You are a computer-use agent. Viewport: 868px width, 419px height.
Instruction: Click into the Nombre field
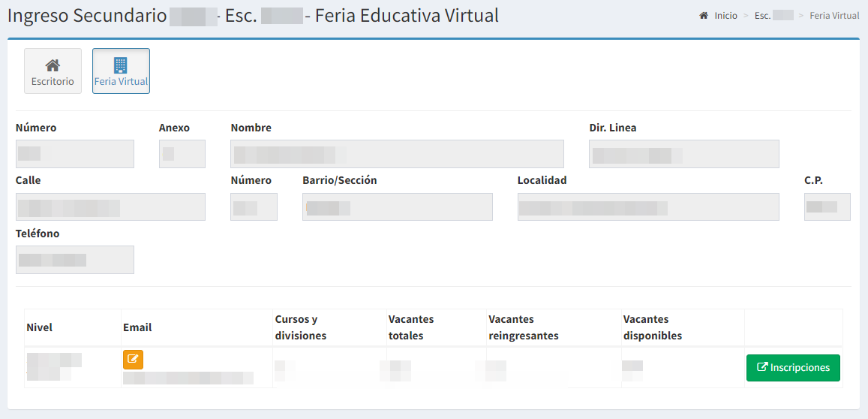click(397, 153)
